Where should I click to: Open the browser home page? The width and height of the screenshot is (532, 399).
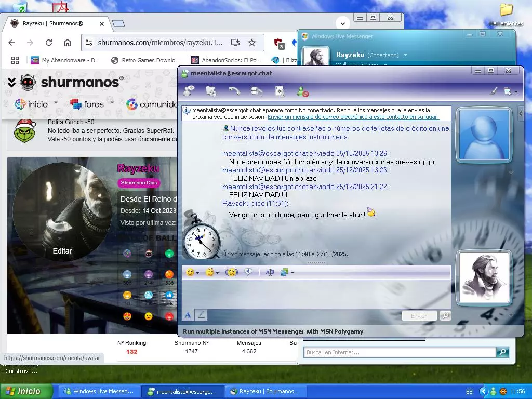68,43
